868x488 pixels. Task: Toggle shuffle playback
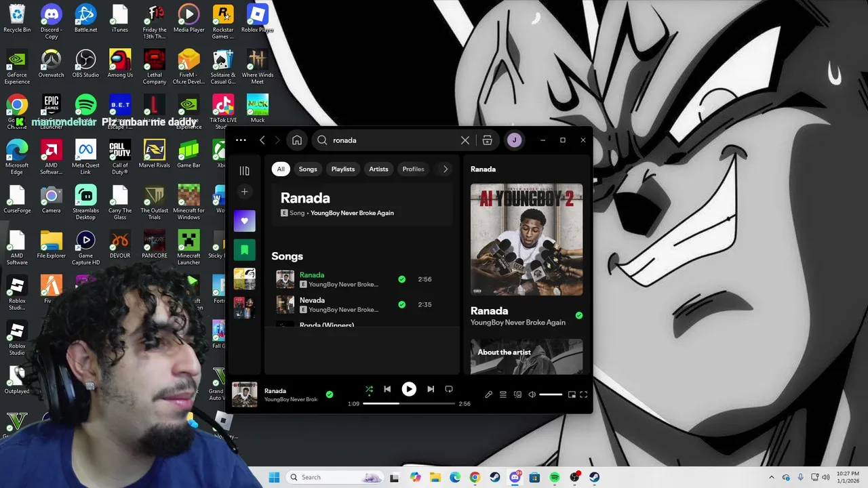(369, 389)
